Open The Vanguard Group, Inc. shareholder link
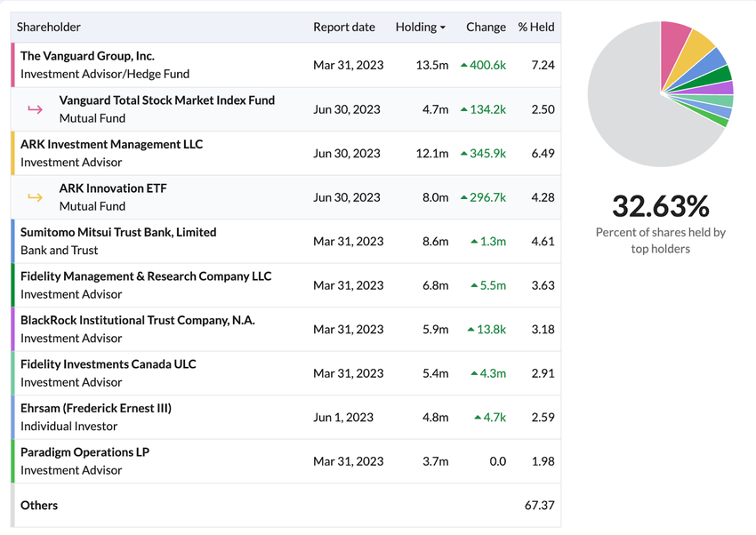Viewport: 756px width, 535px height. [x=87, y=56]
